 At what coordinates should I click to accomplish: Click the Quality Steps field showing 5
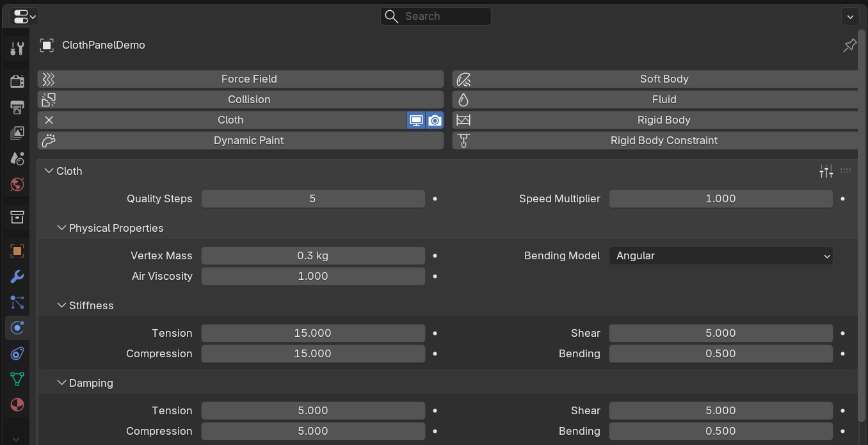[313, 198]
